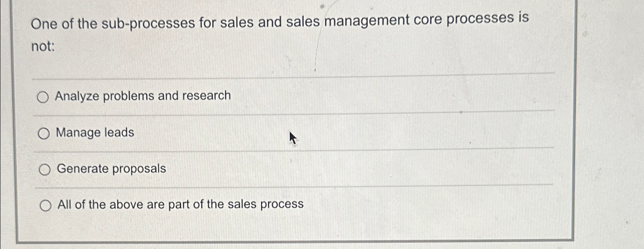Select the "Generate proposals" radio button
The height and width of the screenshot is (249, 644).
point(45,169)
